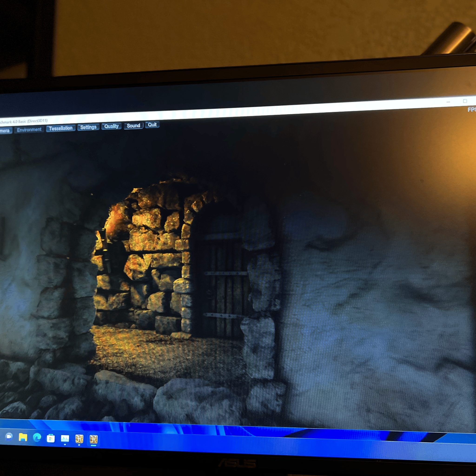This screenshot has height=476, width=476.
Task: Expand the Environment menu
Action: pos(29,130)
